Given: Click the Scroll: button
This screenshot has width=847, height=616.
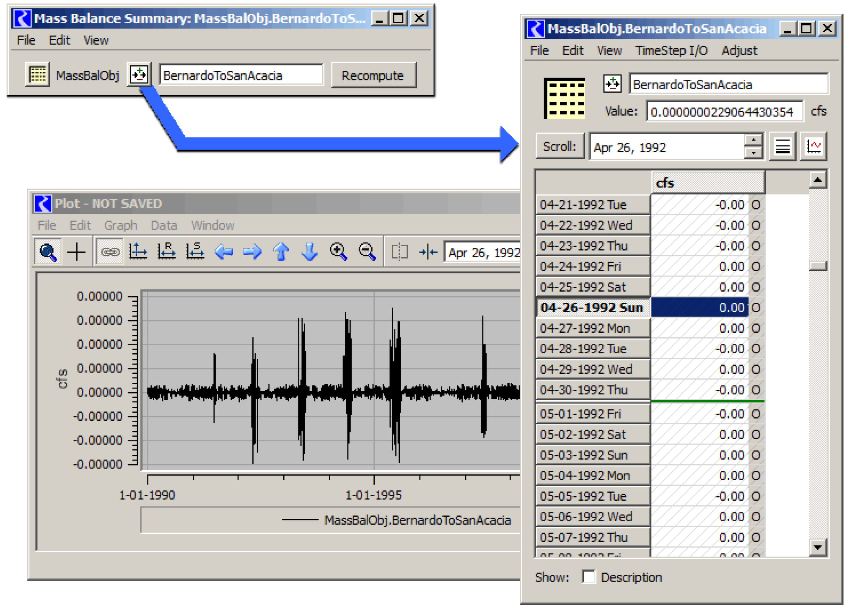Looking at the screenshot, I should click(559, 147).
